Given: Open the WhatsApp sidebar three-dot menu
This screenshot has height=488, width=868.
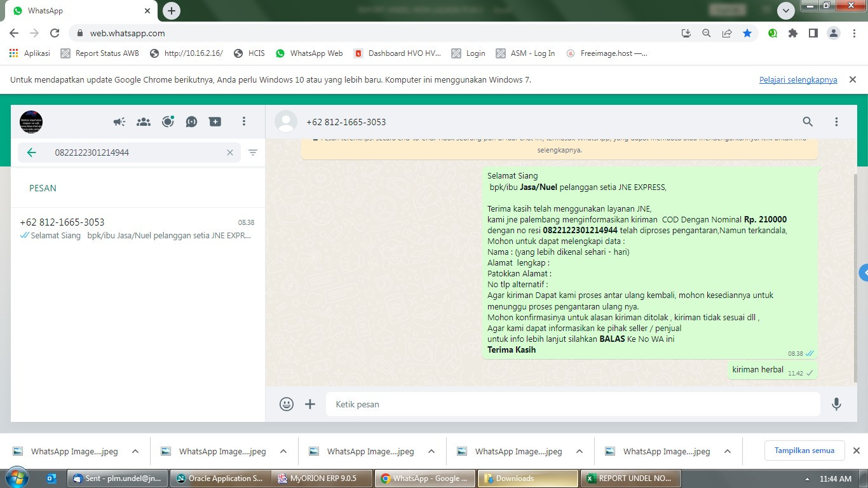Looking at the screenshot, I should (244, 121).
